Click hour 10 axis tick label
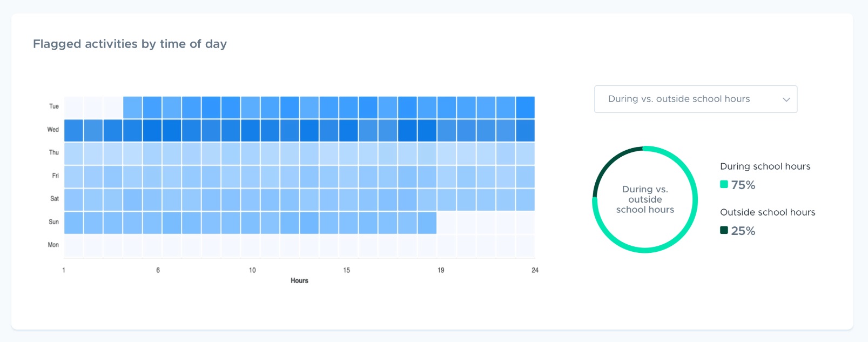Image resolution: width=868 pixels, height=342 pixels. (x=252, y=270)
